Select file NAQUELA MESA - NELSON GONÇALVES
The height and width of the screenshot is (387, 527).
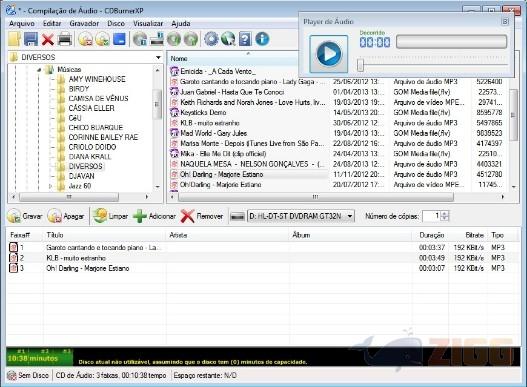pos(252,164)
